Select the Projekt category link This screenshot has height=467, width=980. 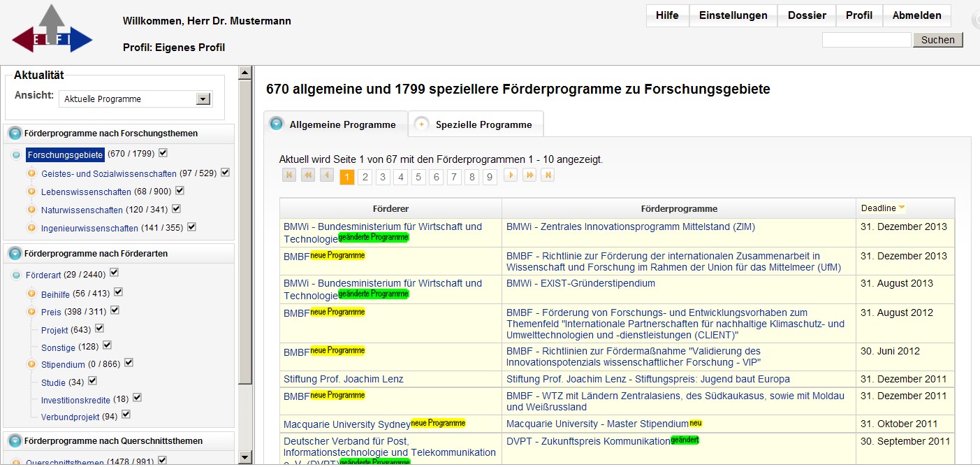54,330
